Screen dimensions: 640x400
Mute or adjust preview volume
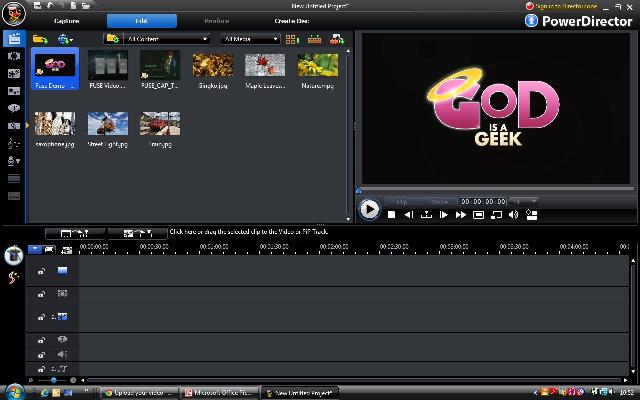513,215
